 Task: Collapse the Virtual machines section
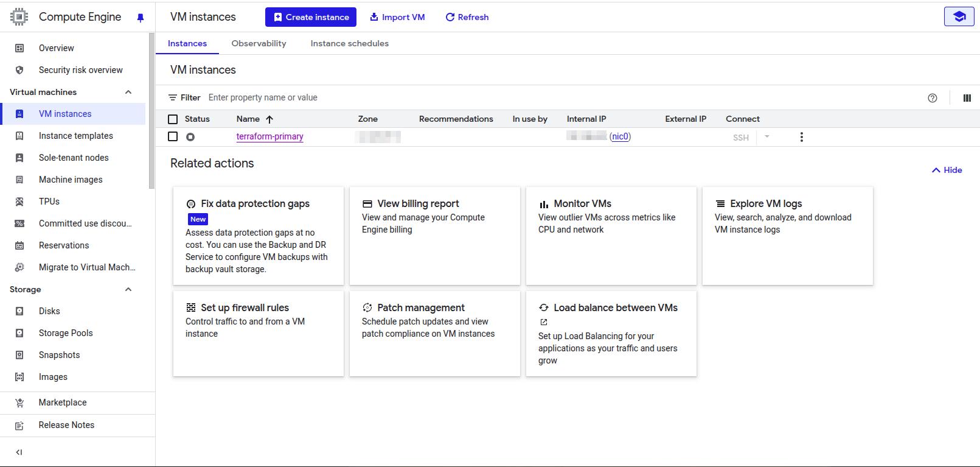coord(128,92)
